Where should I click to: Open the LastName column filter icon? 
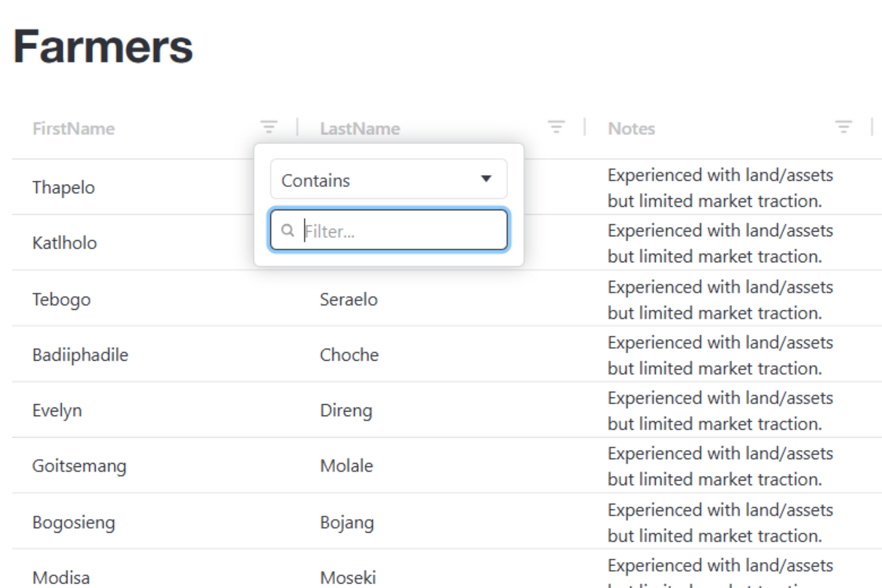(556, 127)
